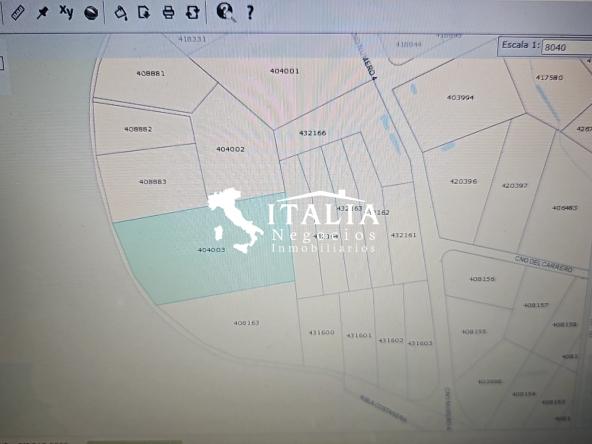The image size is (592, 444).
Task: Click on parcel 404001
Action: click(x=285, y=71)
